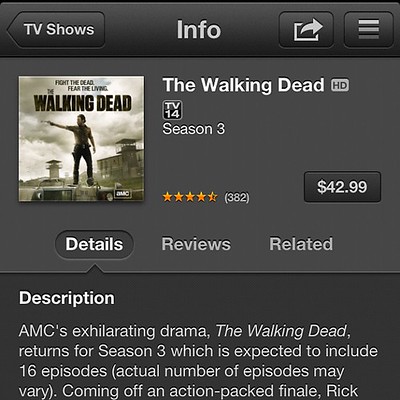Tap the pointer notch under Details tab
Viewport: 400px width, 400px height.
coord(95,268)
